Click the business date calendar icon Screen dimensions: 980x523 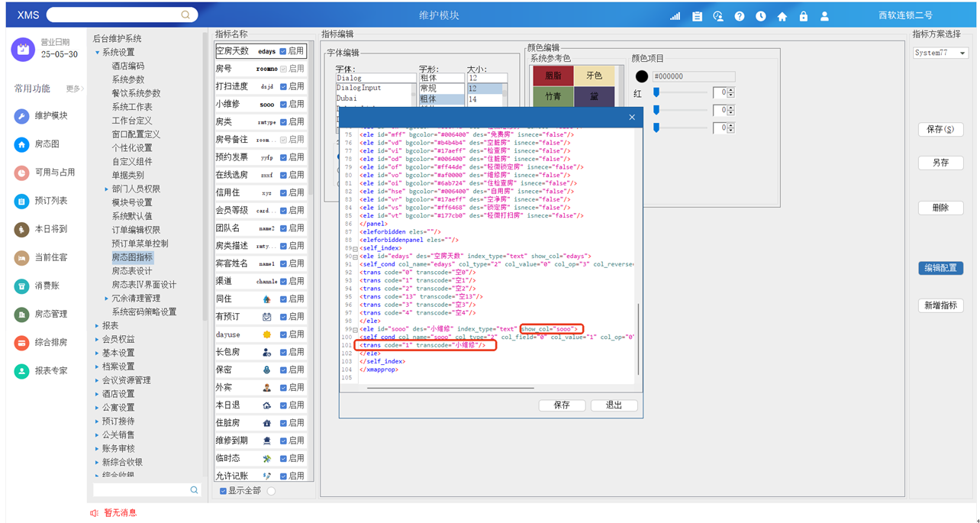pos(23,50)
